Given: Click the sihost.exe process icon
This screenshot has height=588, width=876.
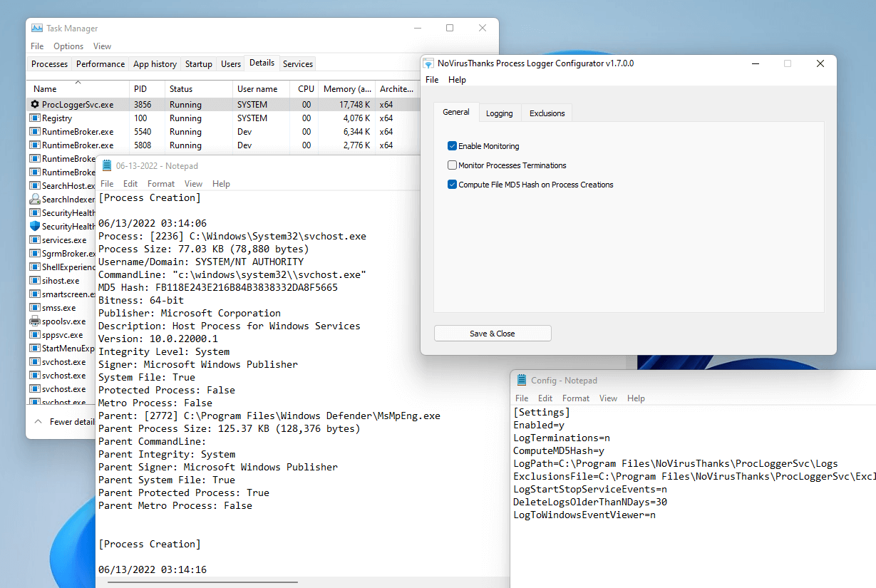Looking at the screenshot, I should (x=35, y=281).
